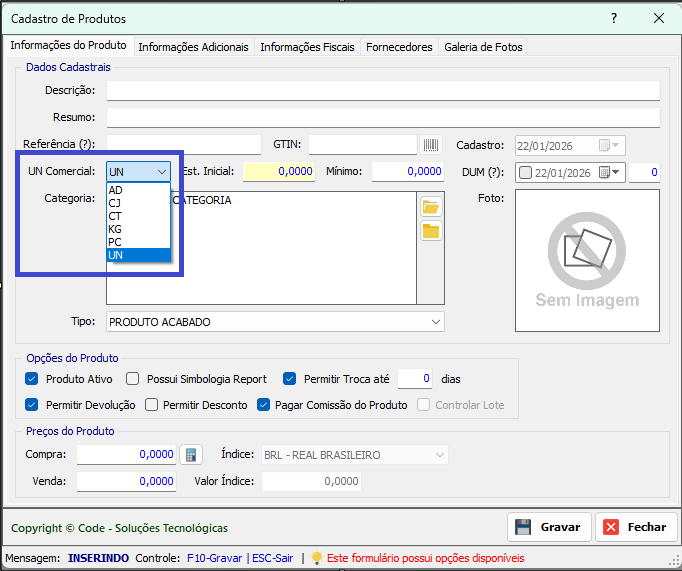This screenshot has width=682, height=571.
Task: Click the Descrição input field
Action: point(383,91)
